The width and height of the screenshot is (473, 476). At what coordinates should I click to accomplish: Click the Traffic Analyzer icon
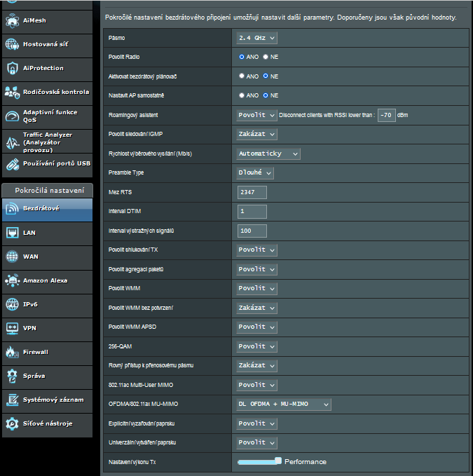tap(12, 141)
